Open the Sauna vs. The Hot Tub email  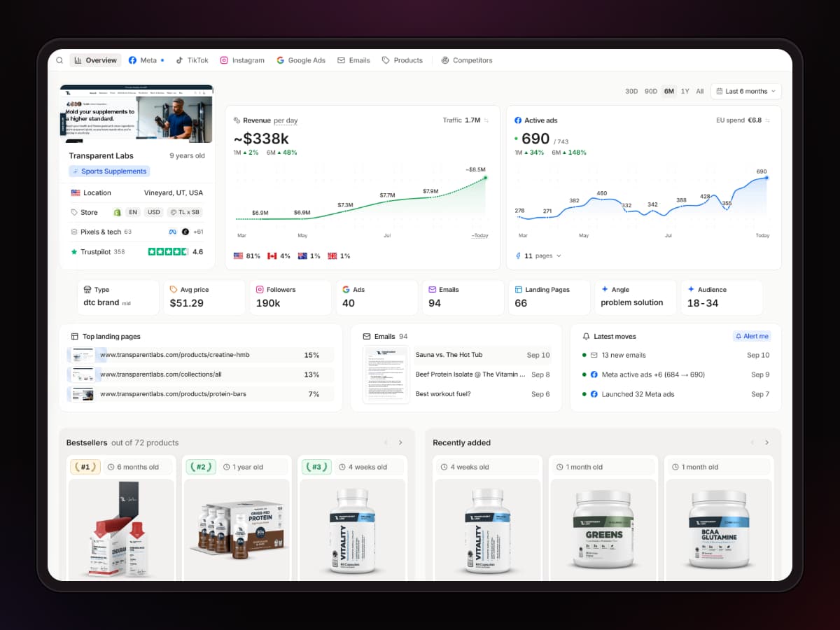482,355
